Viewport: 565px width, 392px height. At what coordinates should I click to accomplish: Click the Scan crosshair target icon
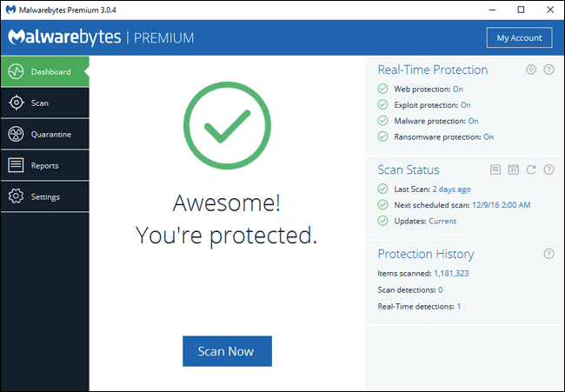[x=16, y=103]
